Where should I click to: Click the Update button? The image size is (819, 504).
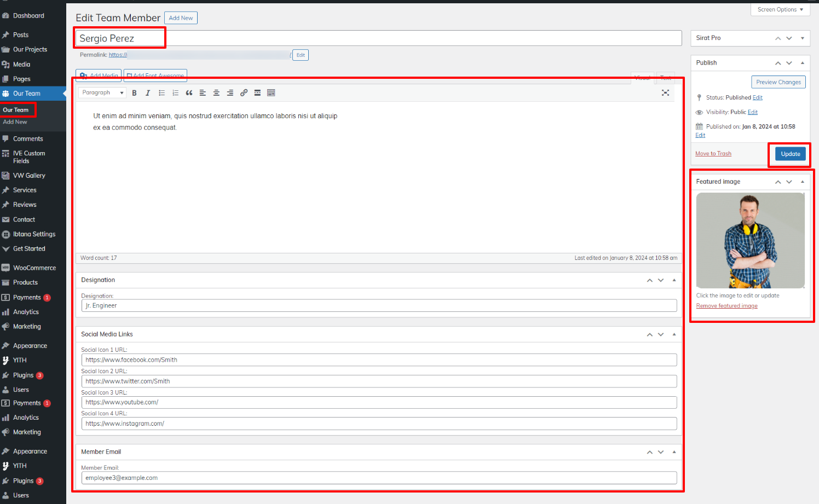790,154
